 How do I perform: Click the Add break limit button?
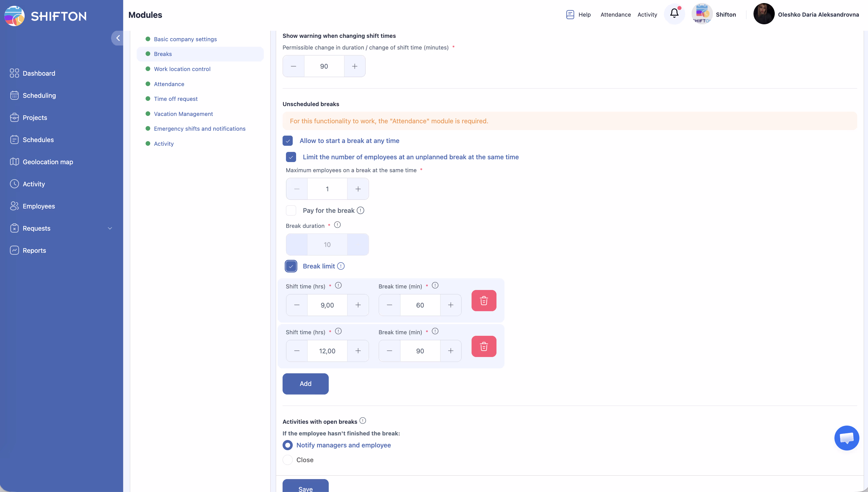tap(305, 383)
